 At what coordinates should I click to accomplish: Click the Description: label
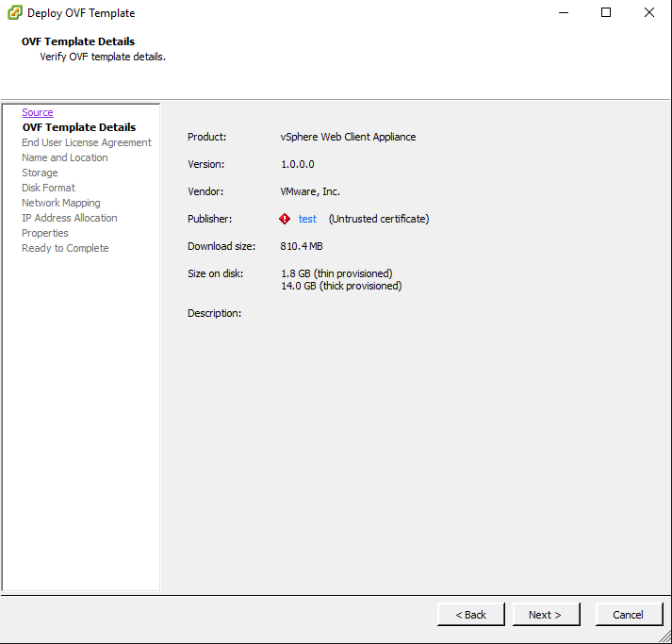pos(214,313)
